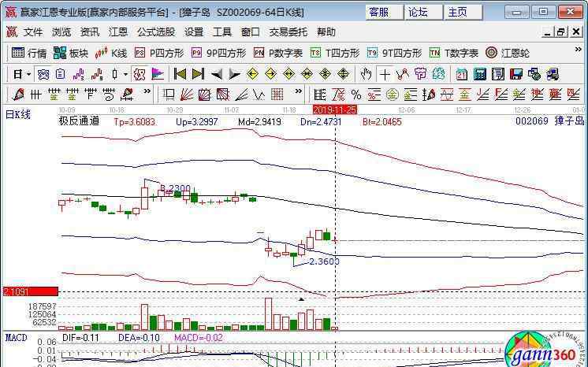Viewport: 588px width, 367px height.
Task: Expand the top toolbar overflow chevron
Action: (x=578, y=50)
